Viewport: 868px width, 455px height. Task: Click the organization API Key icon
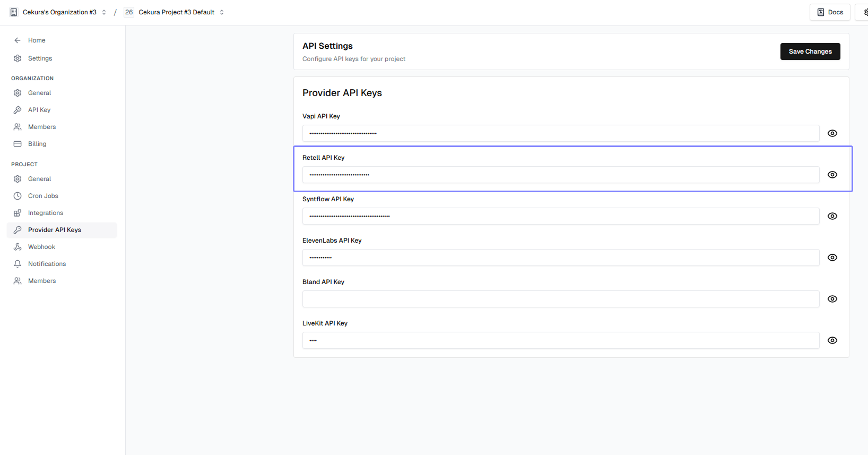point(18,110)
